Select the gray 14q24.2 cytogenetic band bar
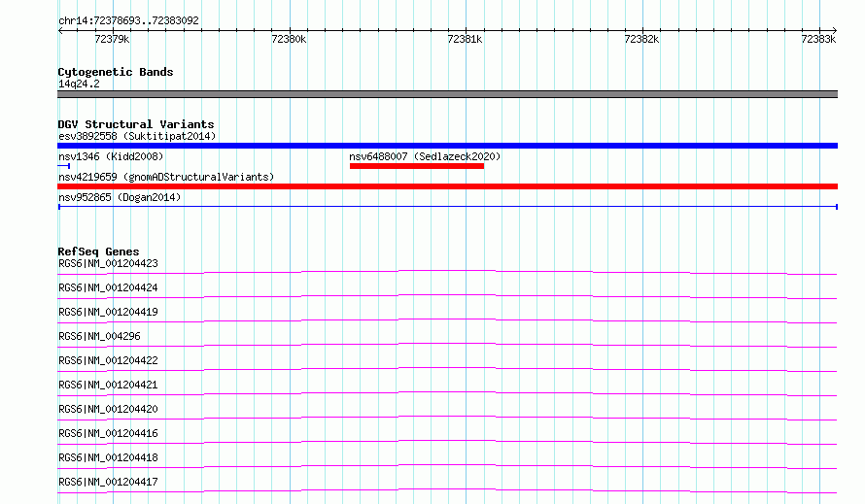The image size is (865, 504). (x=447, y=94)
